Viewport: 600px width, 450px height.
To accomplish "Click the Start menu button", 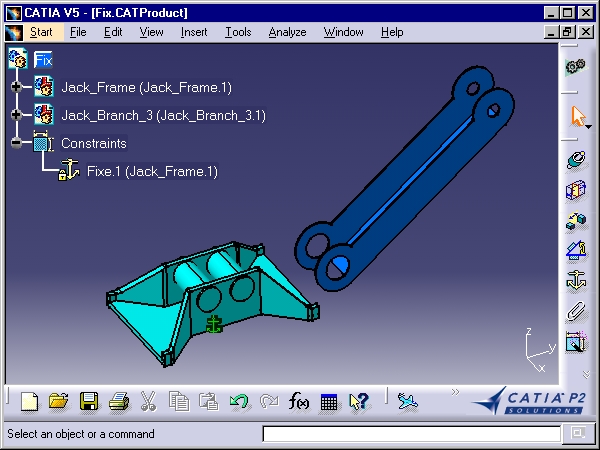I will click(x=41, y=32).
